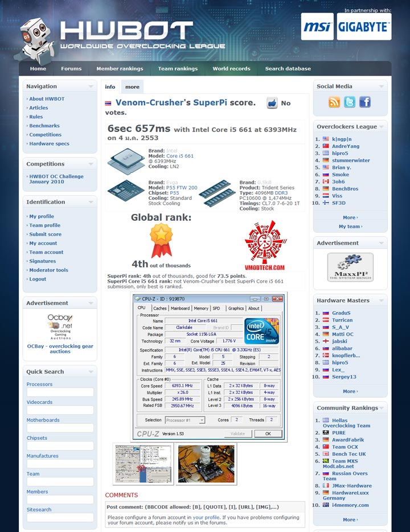Open the benchmark screenshot thumbnail

click(x=143, y=464)
